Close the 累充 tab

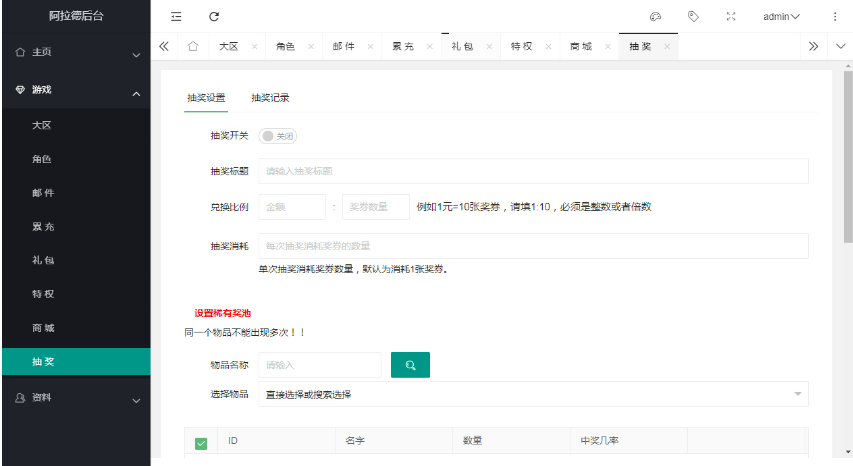coord(430,46)
